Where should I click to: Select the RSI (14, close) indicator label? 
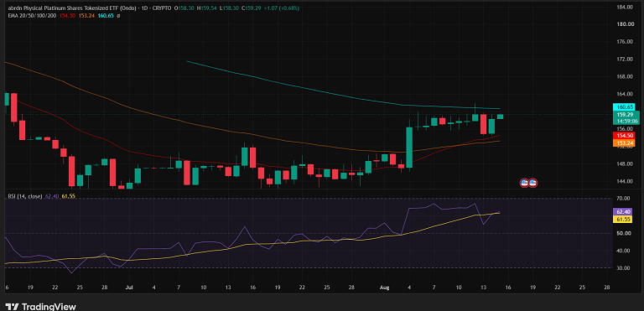tap(25, 196)
